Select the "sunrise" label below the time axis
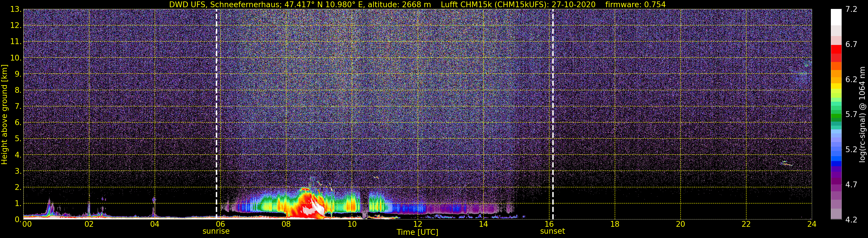The image size is (868, 238). pos(216,231)
